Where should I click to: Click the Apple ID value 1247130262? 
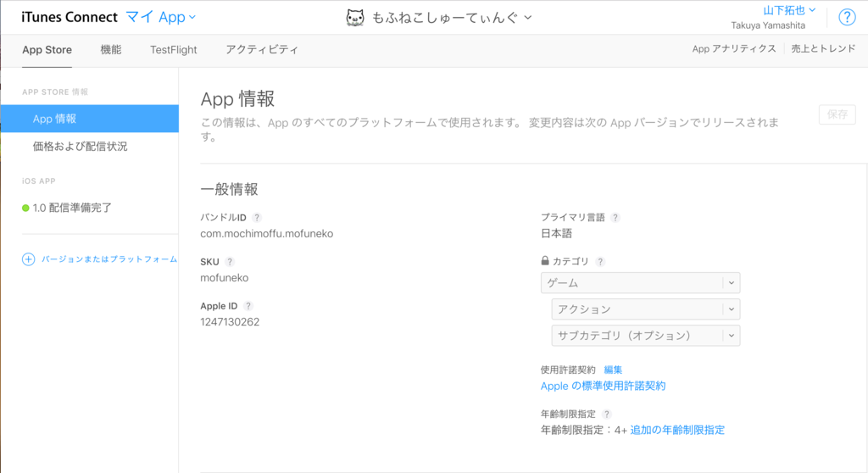[230, 322]
